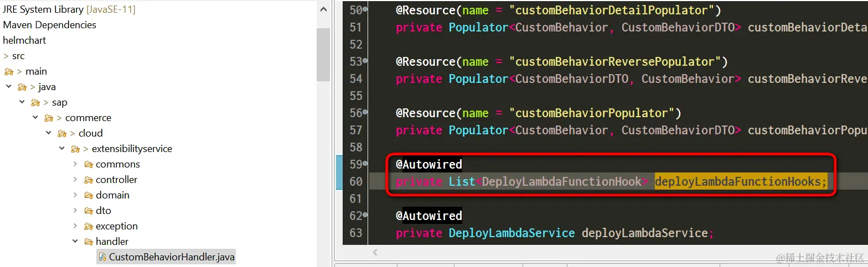The width and height of the screenshot is (868, 267).
Task: Click the controller folder icon
Action: (x=88, y=180)
